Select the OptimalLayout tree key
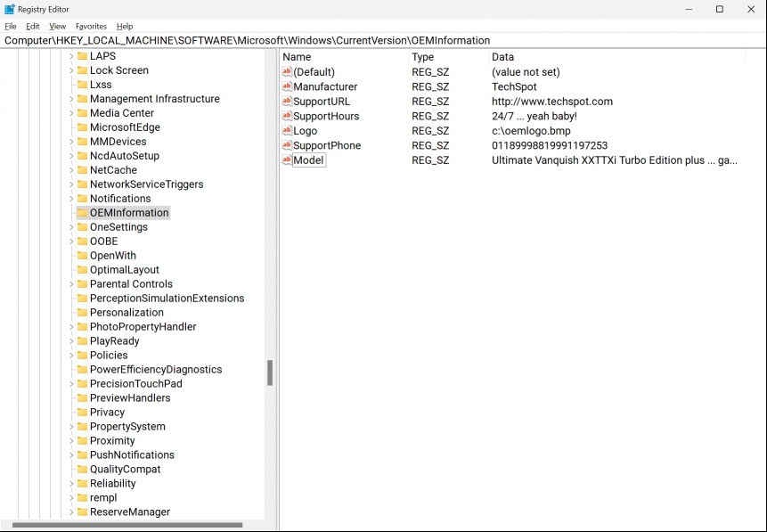The image size is (767, 532). coord(124,270)
